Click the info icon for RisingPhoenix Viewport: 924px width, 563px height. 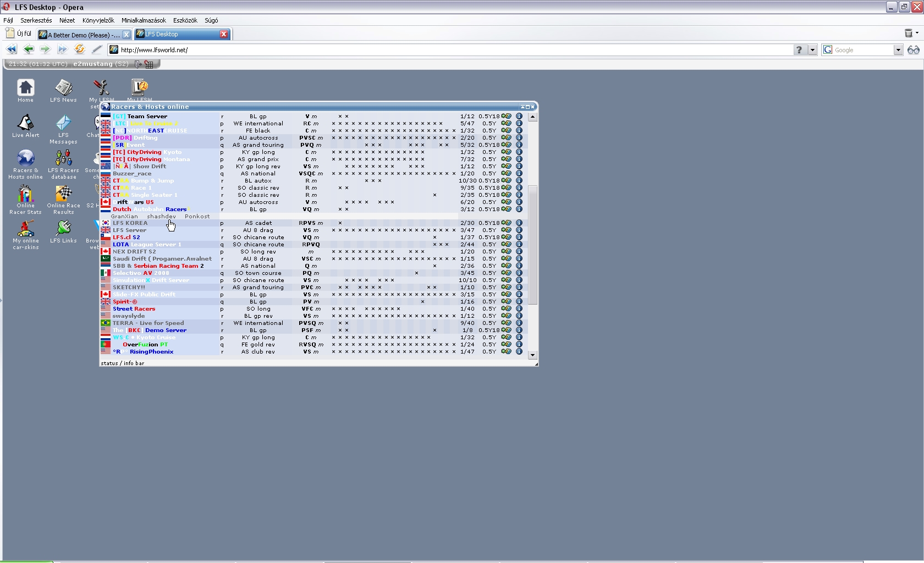(x=519, y=352)
